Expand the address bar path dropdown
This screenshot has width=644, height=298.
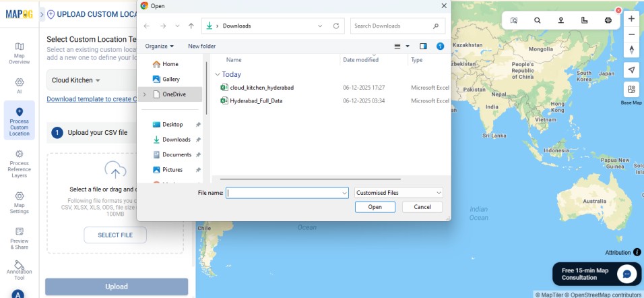click(321, 26)
